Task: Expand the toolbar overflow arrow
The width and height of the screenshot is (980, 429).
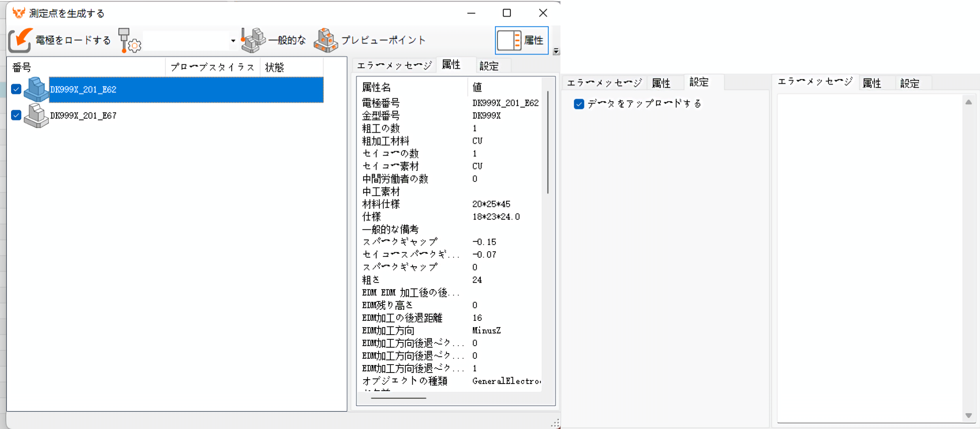Action: tap(556, 51)
